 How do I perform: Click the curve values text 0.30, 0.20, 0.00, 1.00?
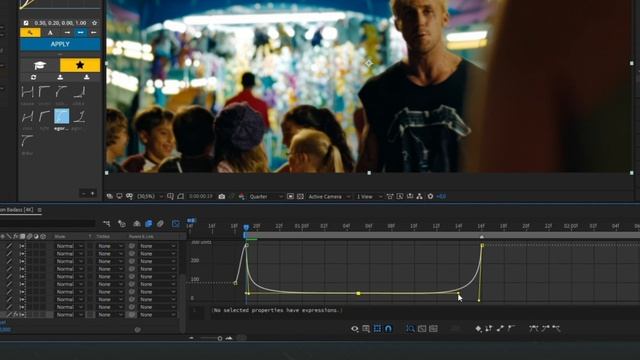(x=60, y=23)
